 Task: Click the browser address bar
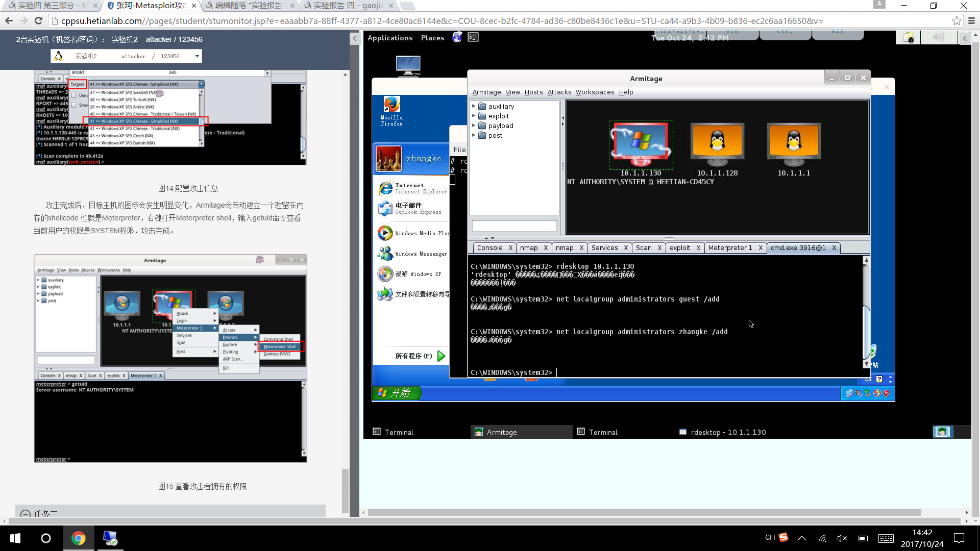click(500, 21)
